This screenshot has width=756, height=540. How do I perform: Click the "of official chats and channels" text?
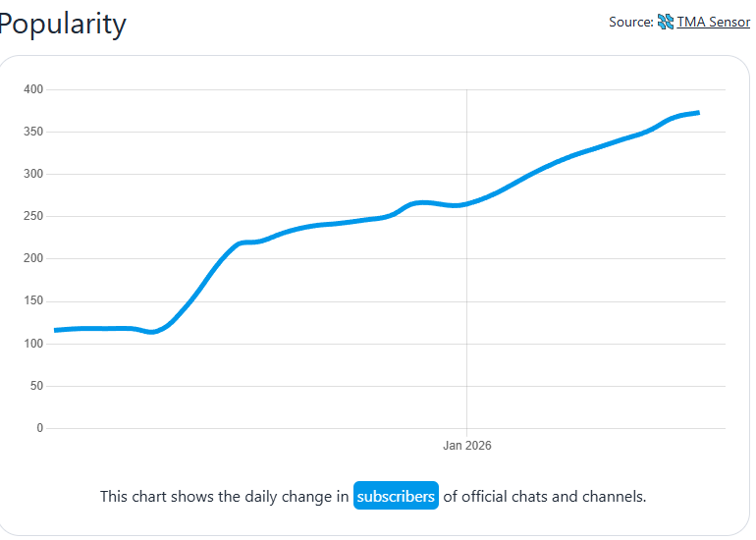pos(545,497)
